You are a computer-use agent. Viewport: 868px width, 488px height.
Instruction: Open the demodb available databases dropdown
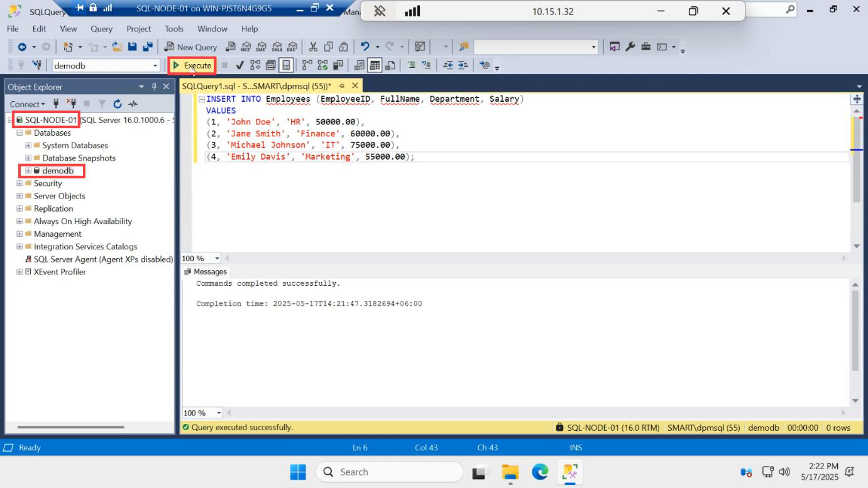point(155,65)
